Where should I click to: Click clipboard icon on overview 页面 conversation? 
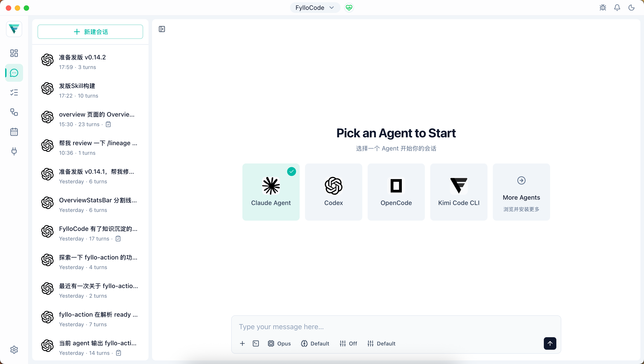pos(108,124)
